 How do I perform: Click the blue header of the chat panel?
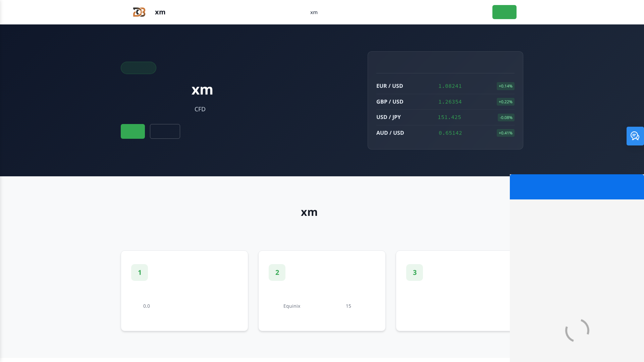tap(577, 187)
